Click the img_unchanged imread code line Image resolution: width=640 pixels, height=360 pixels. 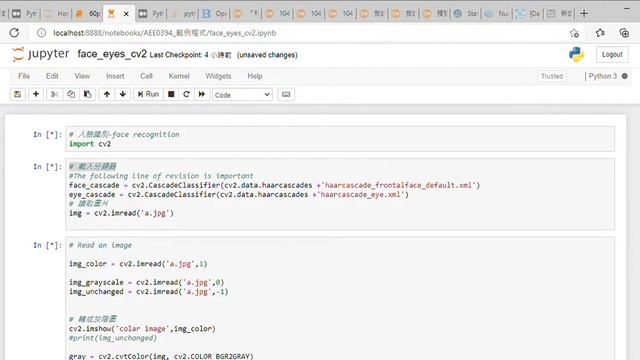coord(149,292)
